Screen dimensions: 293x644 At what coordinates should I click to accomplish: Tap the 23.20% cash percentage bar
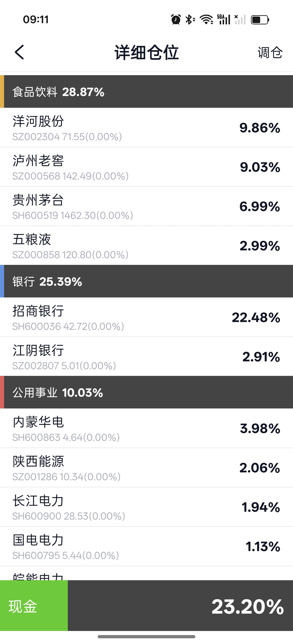point(180,607)
